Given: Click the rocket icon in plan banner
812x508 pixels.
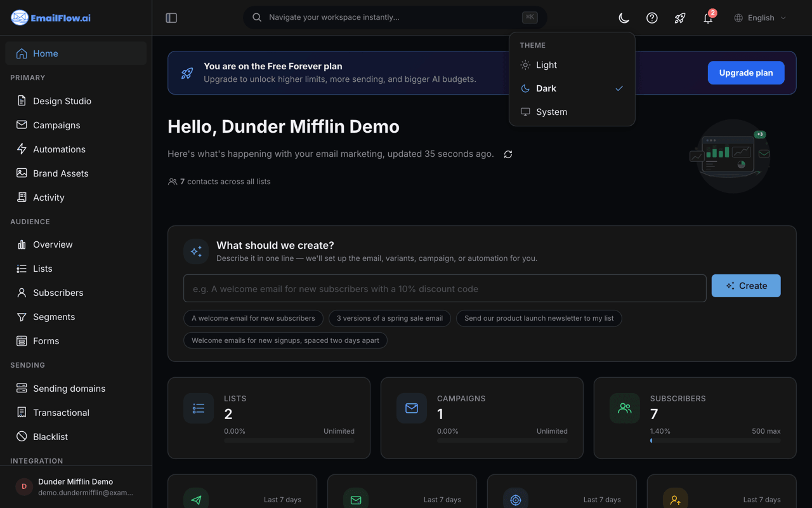Looking at the screenshot, I should click(x=187, y=73).
